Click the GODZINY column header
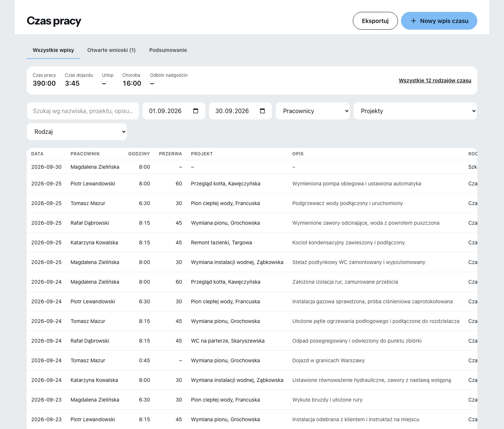 139,154
